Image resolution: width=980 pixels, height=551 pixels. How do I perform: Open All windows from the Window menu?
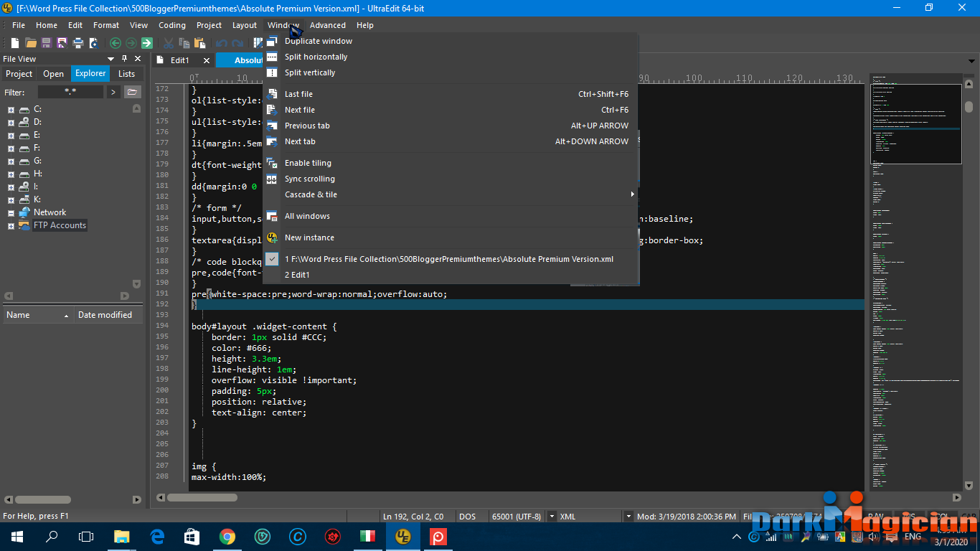[450, 216]
